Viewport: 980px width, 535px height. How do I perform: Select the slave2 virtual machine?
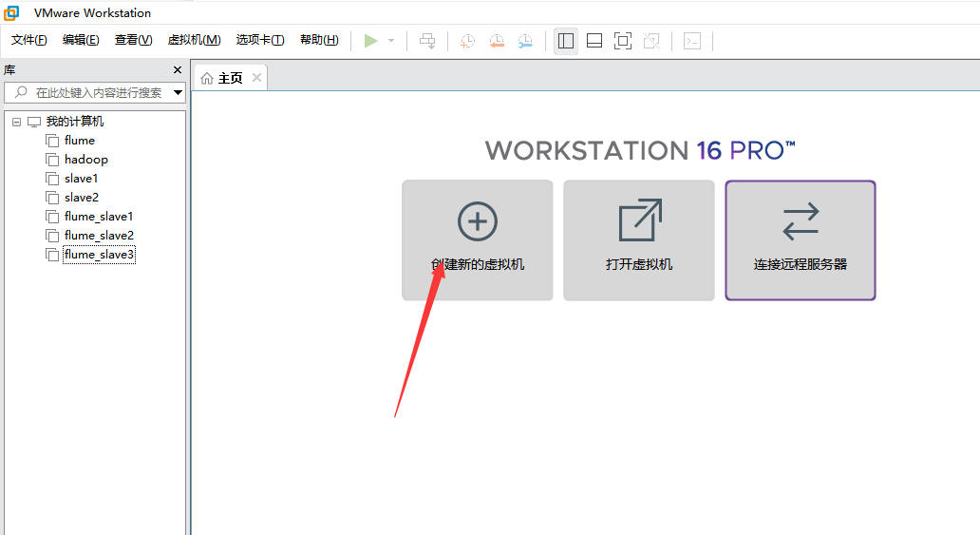point(82,197)
